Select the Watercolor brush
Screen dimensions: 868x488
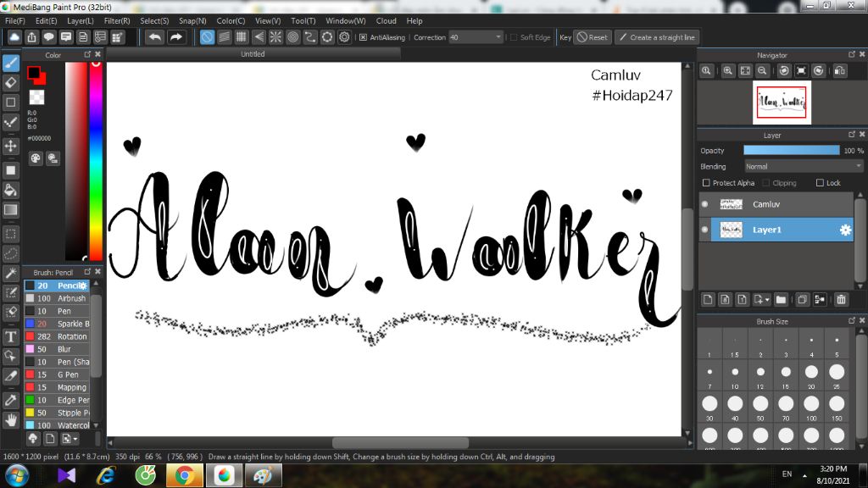pyautogui.click(x=57, y=425)
